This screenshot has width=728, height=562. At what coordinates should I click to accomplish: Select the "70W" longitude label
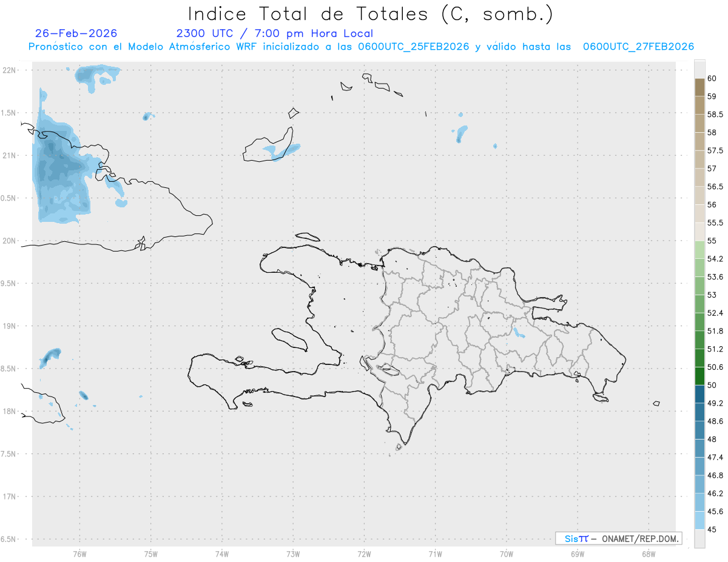click(507, 554)
